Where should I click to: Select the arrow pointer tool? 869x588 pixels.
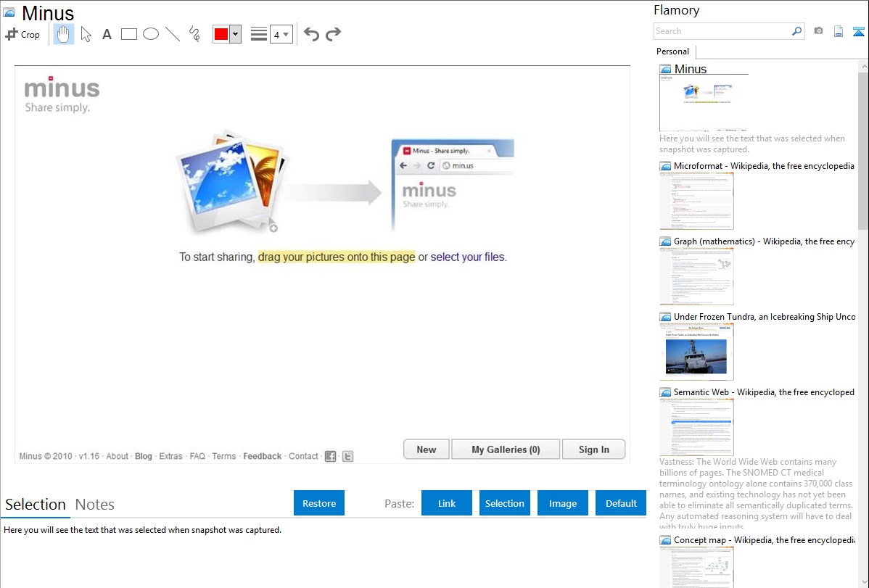click(86, 34)
